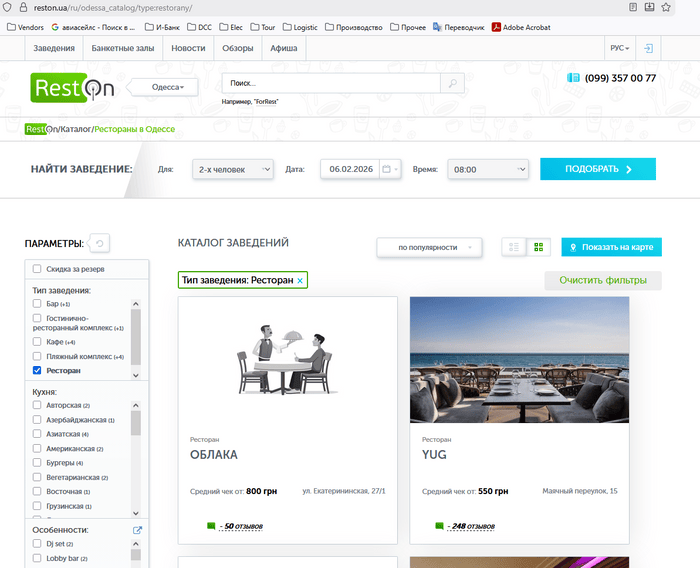The width and height of the screenshot is (700, 568).
Task: Tick the Азиатская cuisine checkbox
Action: pos(38,435)
